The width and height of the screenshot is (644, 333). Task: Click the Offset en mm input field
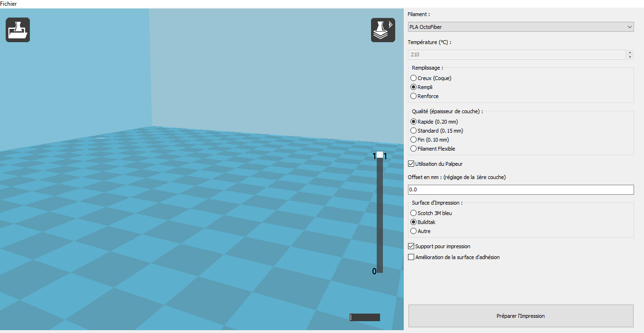click(x=521, y=189)
